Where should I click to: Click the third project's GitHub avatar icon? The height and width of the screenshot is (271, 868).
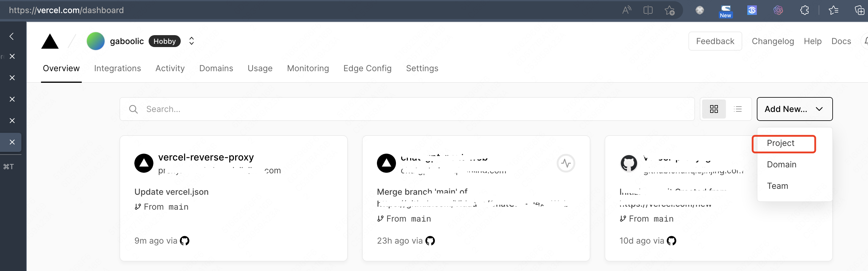coord(629,163)
